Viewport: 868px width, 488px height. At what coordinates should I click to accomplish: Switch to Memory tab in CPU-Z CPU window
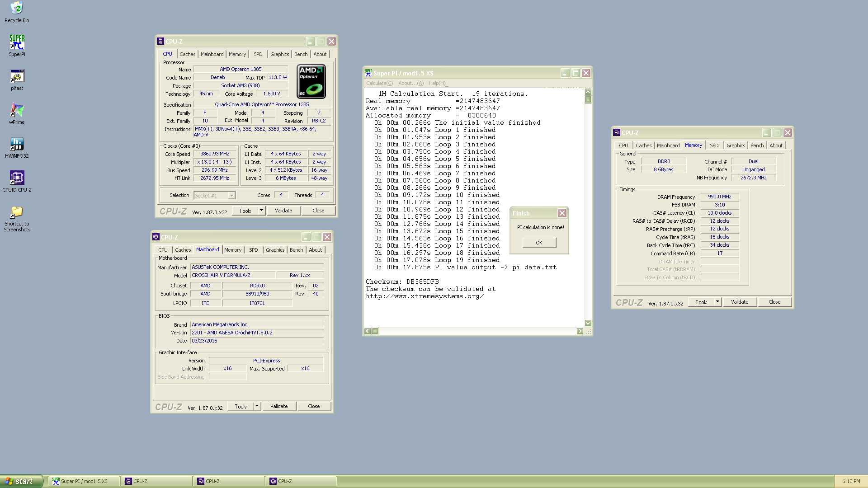237,54
